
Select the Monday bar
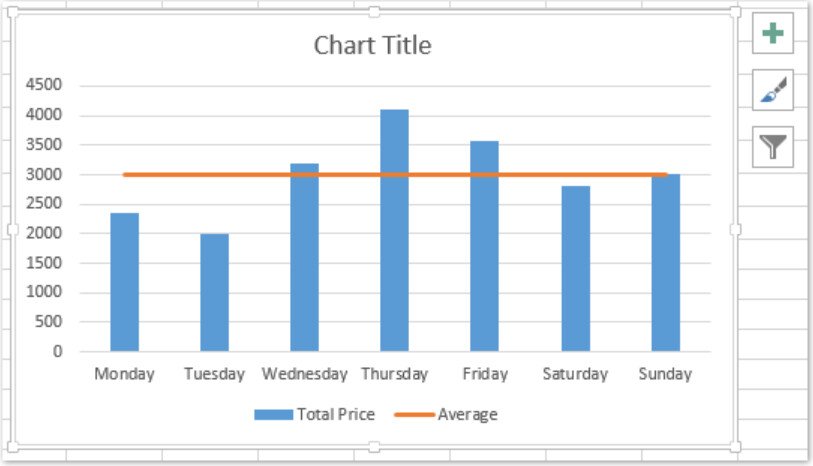[x=124, y=285]
